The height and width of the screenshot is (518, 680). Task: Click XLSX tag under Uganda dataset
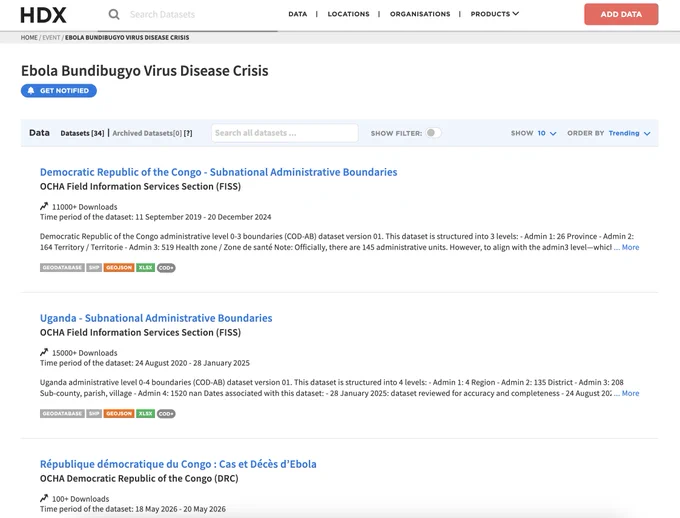click(x=146, y=413)
